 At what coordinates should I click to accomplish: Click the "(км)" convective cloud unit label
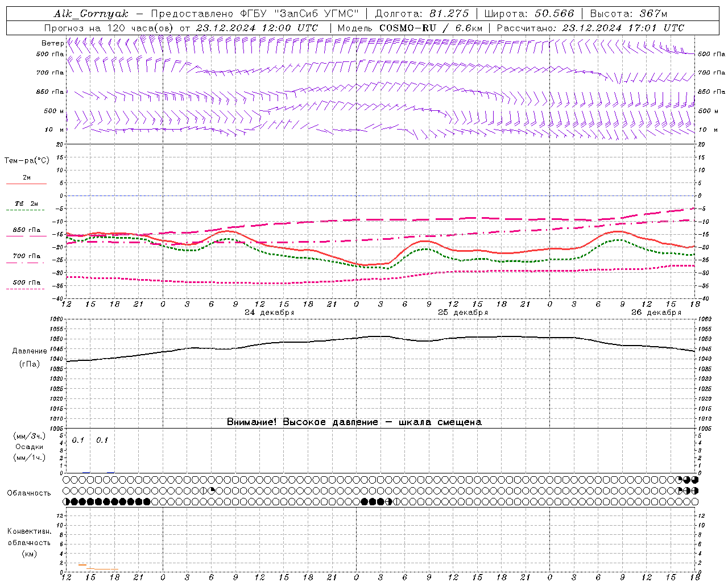coord(29,554)
